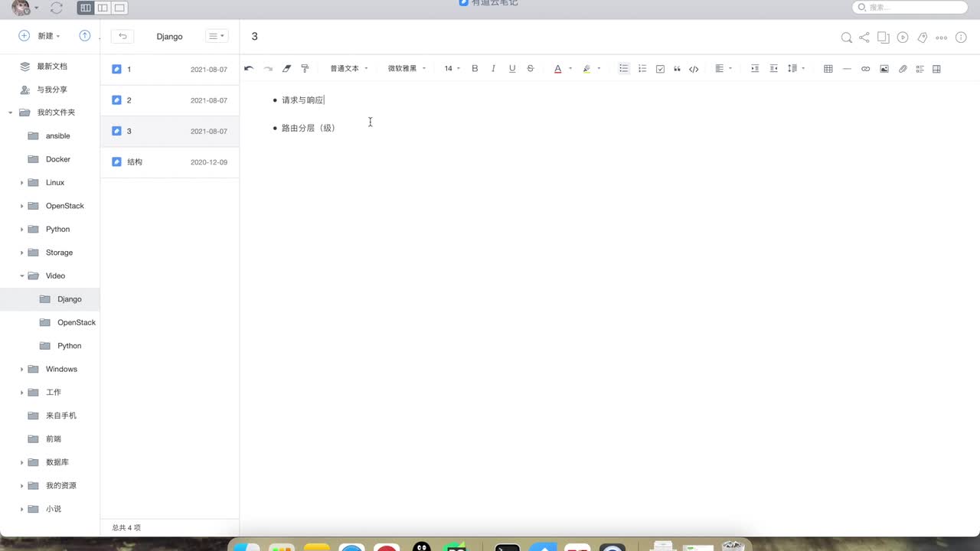Open the 结构 note
This screenshot has height=551, width=980.
pos(170,162)
